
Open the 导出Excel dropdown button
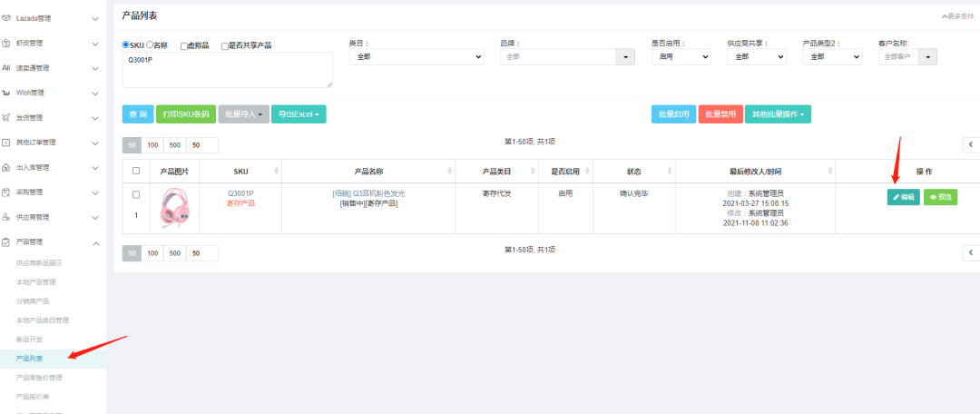299,113
